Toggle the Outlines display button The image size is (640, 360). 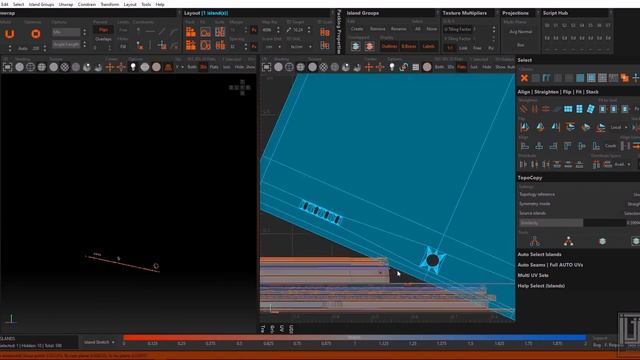coord(389,46)
